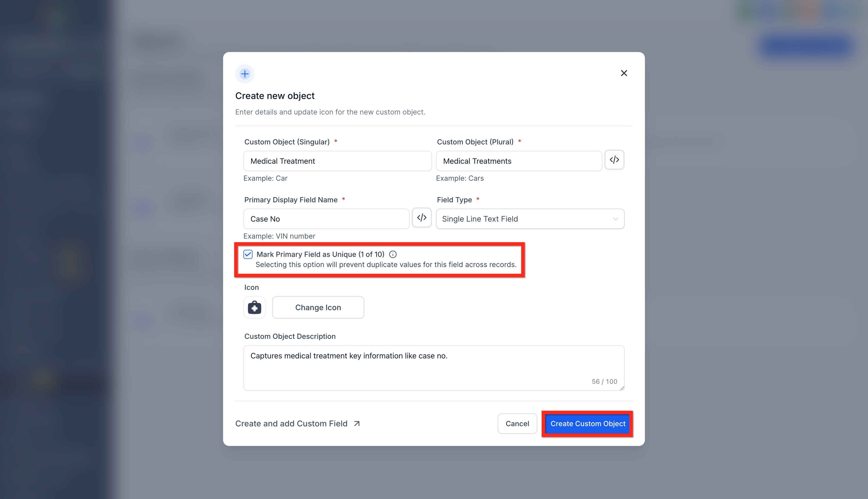Open the Field Type dropdown

tap(530, 219)
